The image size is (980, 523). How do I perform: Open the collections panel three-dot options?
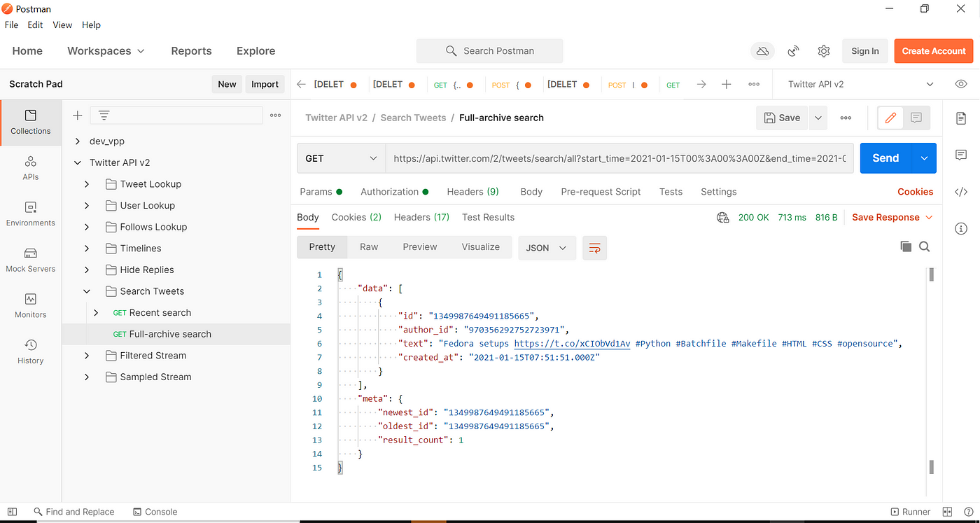(x=276, y=116)
